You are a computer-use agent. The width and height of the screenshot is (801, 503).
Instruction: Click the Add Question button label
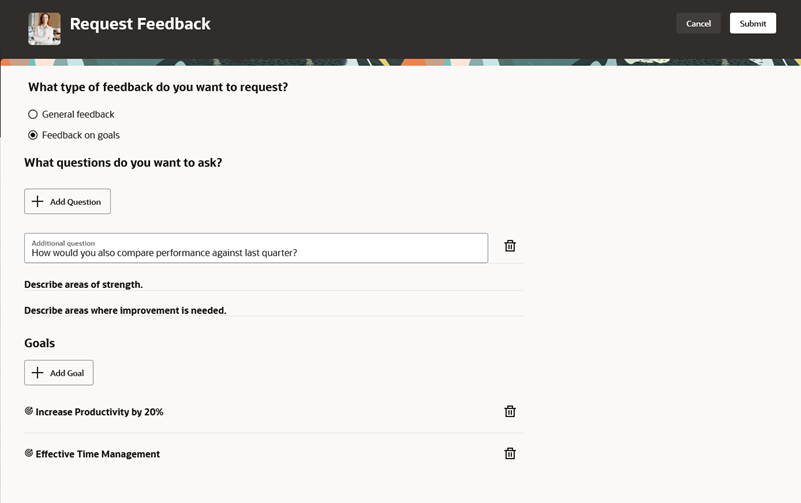coord(76,202)
